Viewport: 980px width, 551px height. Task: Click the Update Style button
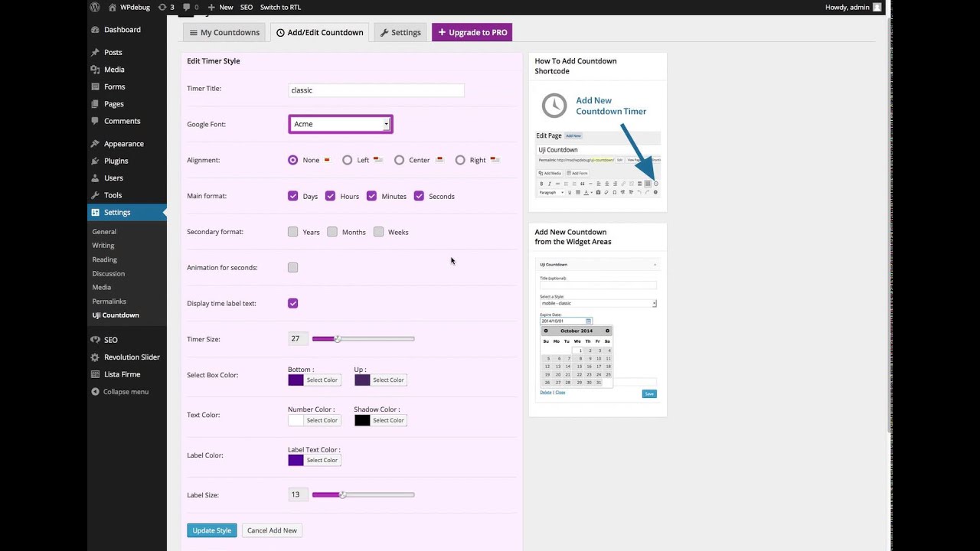(x=212, y=530)
